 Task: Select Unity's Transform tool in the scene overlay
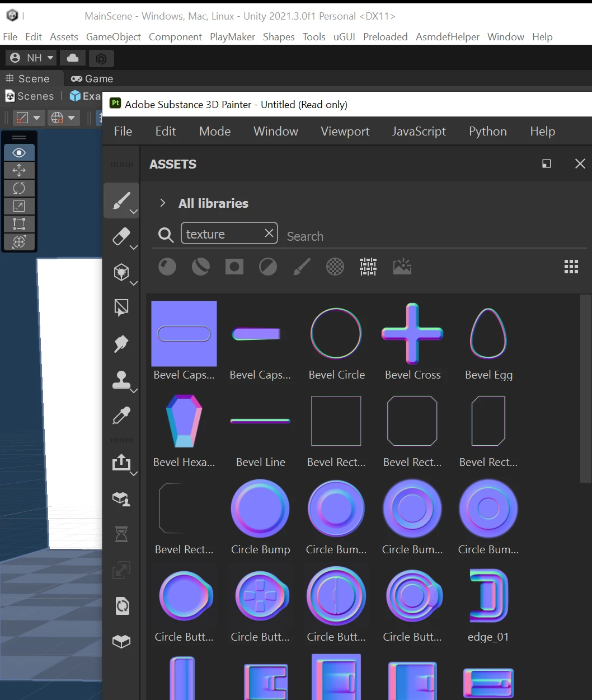coord(19,242)
